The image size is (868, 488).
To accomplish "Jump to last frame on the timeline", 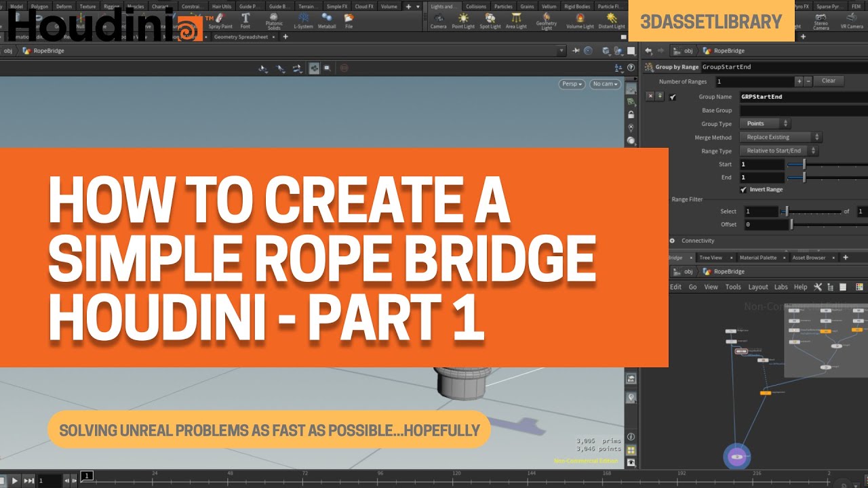I will [x=28, y=481].
